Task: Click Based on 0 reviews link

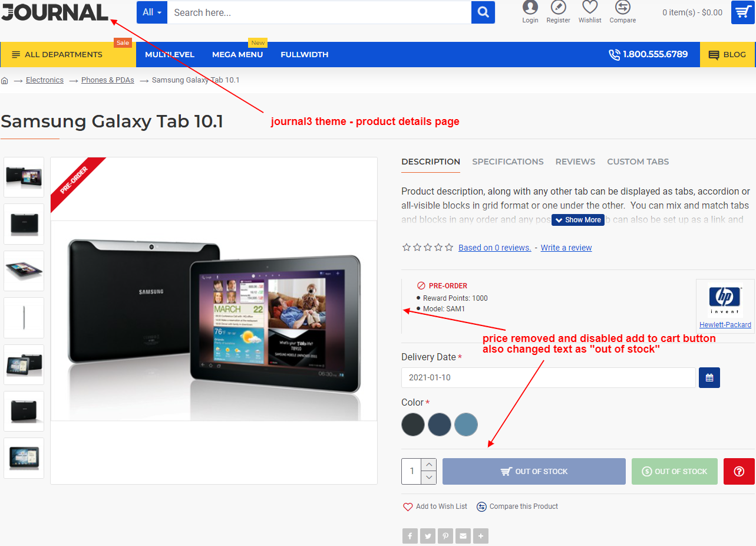Action: [x=495, y=248]
